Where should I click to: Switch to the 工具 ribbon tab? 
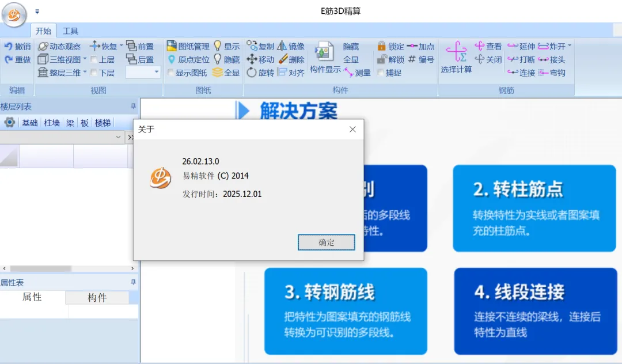click(71, 31)
